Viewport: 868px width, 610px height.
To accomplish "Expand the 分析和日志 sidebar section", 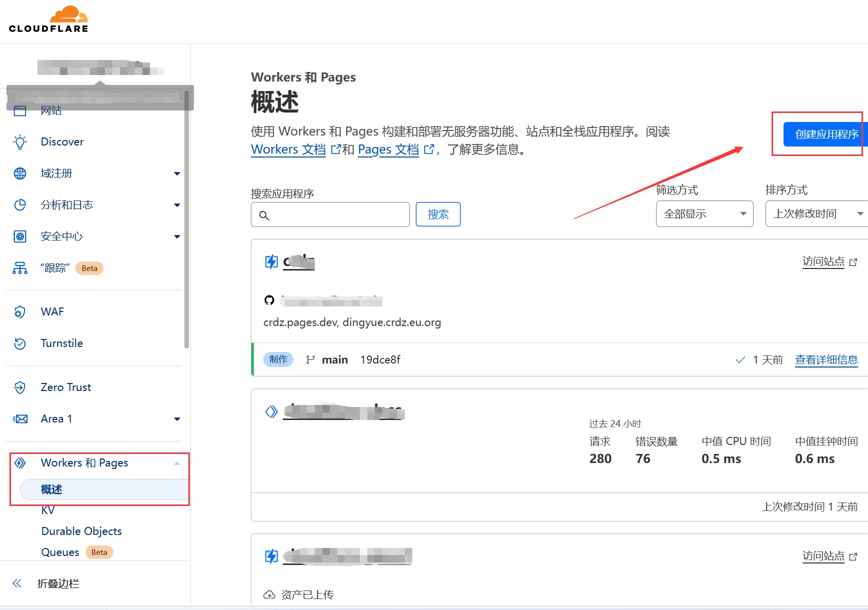I will 177,205.
